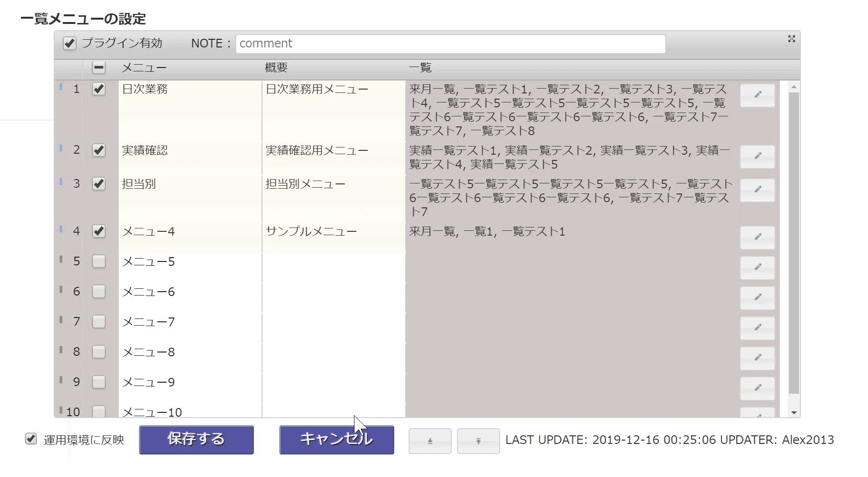Click the pencil edit icon for 日次業務 row

(757, 95)
